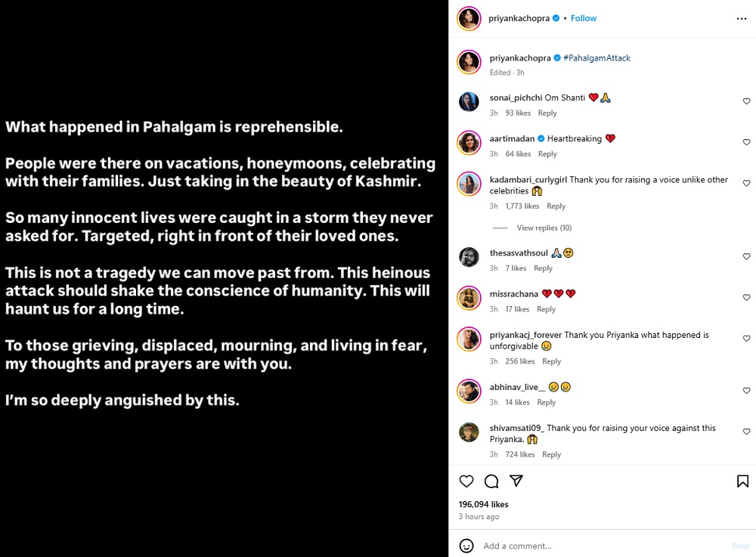Like aartimadan's Heartbreaking comment
The width and height of the screenshot is (756, 557).
tap(746, 142)
